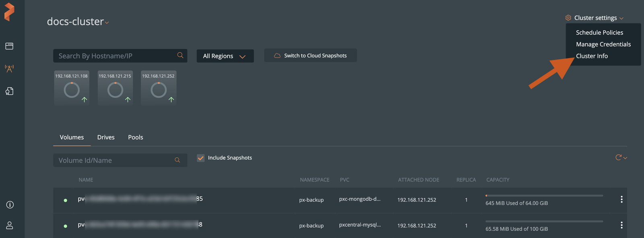Screen dimensions: 644x238
Task: Choose Manage Credentials menu entry
Action: click(x=603, y=44)
